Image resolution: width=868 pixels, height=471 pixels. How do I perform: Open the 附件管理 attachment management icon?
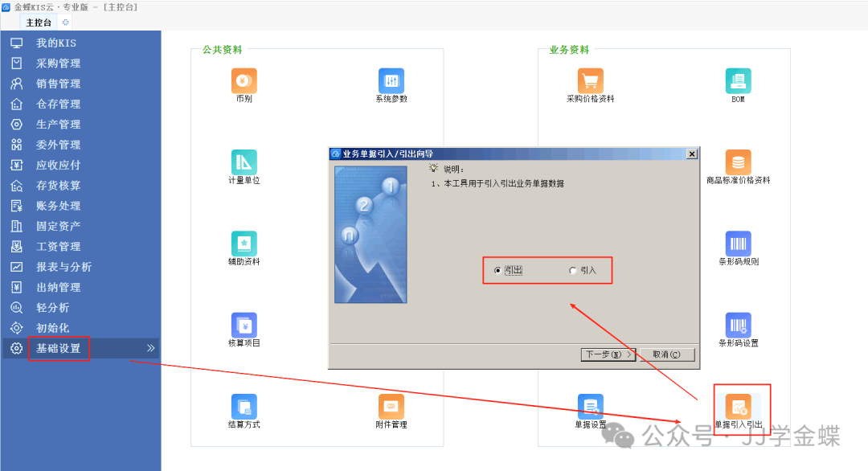point(391,407)
